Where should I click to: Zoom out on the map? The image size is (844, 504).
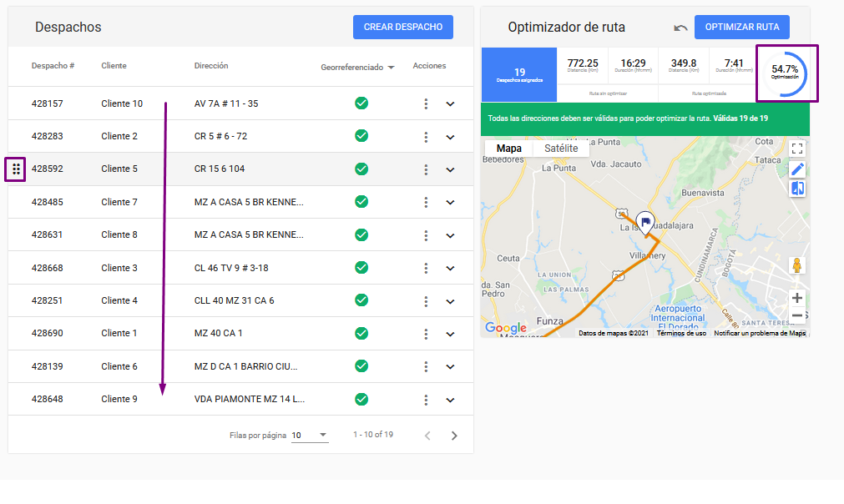(797, 316)
